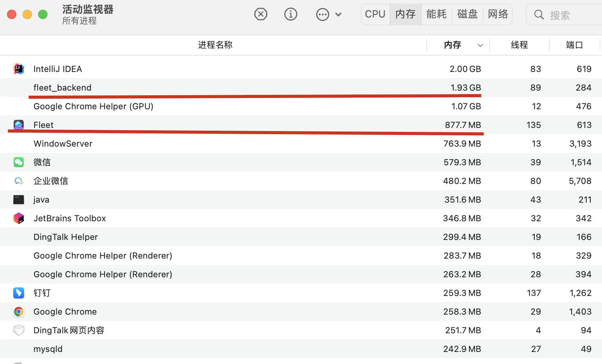
Task: Click the 2.00 GB memory value
Action: pyautogui.click(x=465, y=69)
